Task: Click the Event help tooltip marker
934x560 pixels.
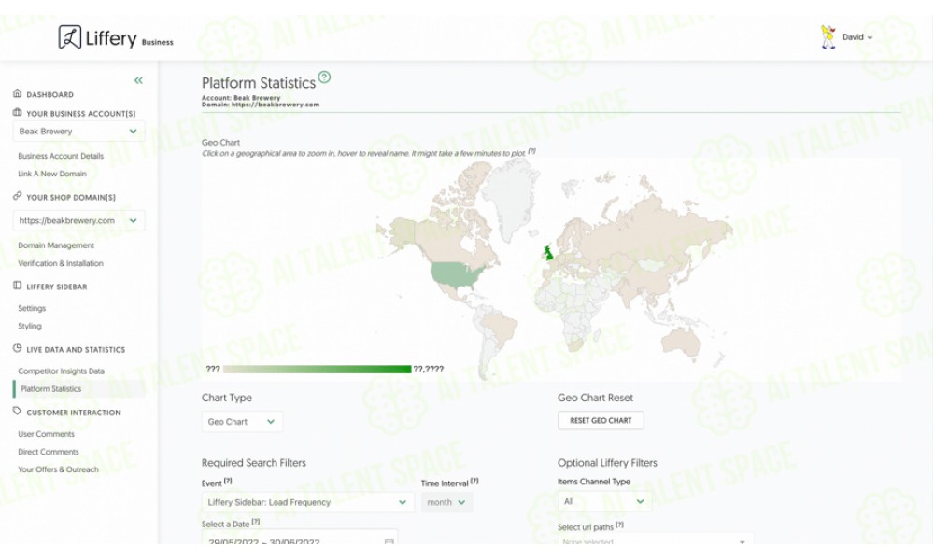Action: [x=228, y=481]
